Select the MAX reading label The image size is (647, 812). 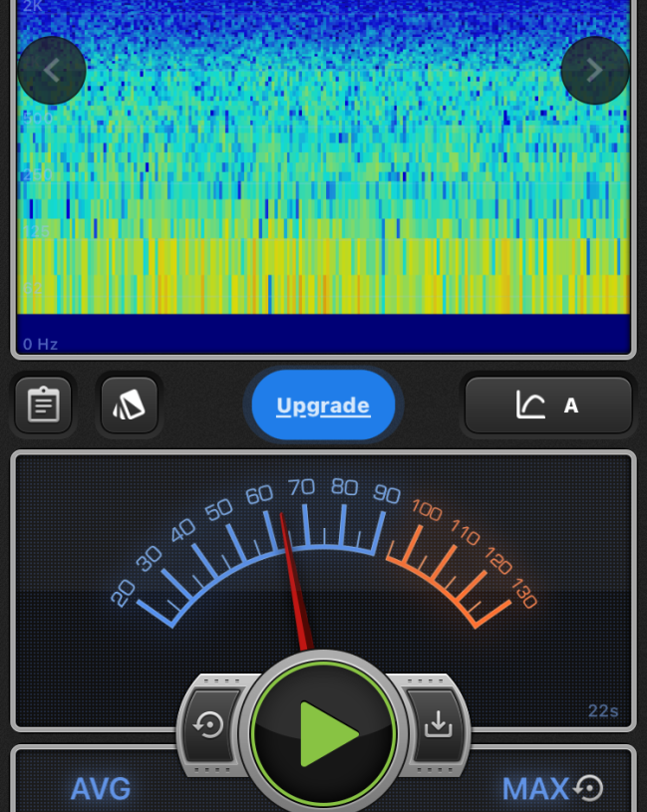(x=535, y=789)
